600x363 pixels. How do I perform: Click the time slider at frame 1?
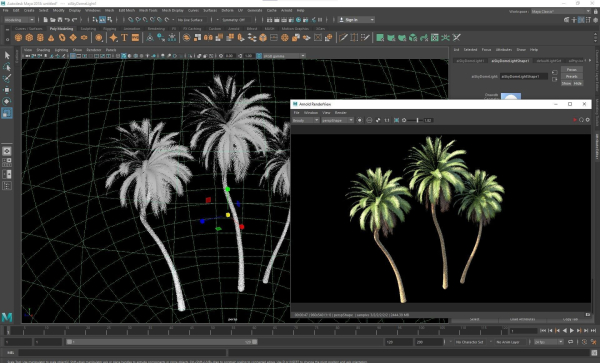(x=7, y=330)
